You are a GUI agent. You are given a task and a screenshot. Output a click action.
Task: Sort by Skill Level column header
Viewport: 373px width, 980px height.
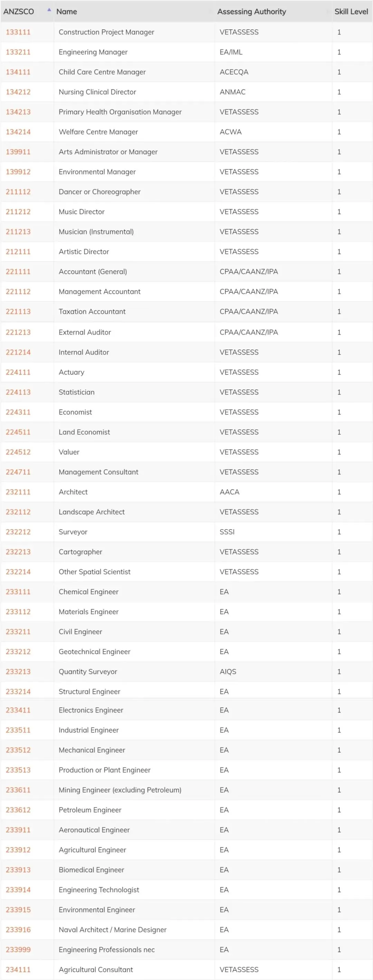tap(351, 12)
